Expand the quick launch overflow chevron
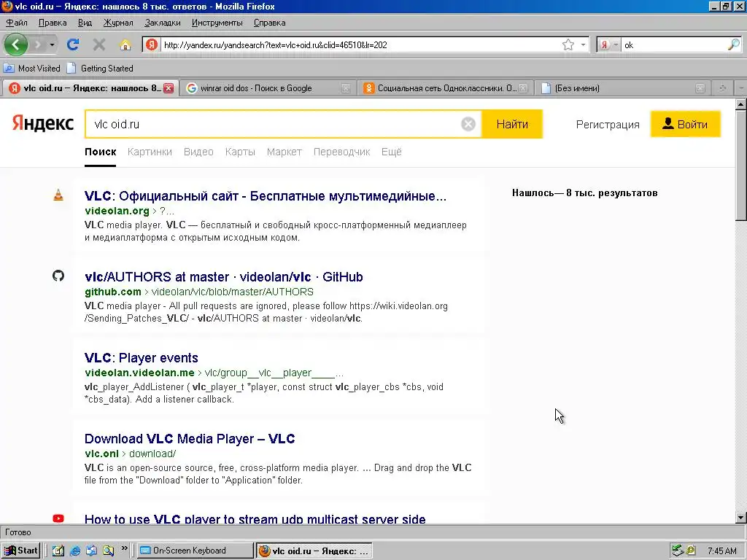Viewport: 747px width, 560px height. point(124,549)
